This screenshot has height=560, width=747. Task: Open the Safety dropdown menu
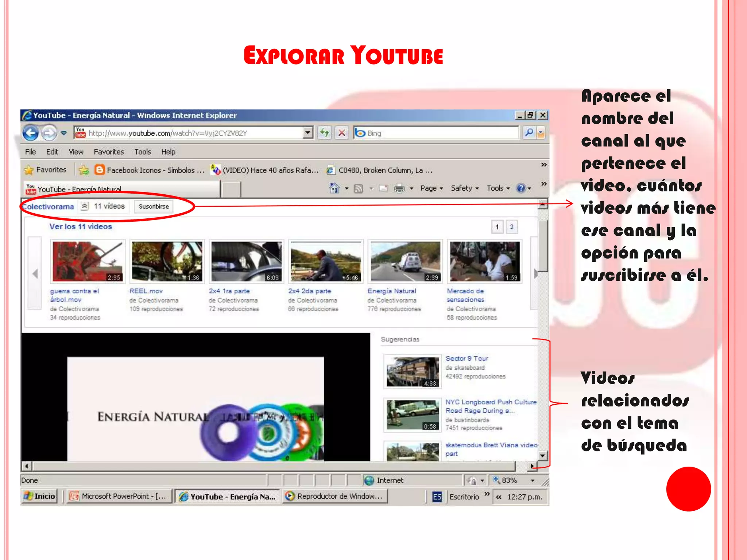tap(465, 188)
